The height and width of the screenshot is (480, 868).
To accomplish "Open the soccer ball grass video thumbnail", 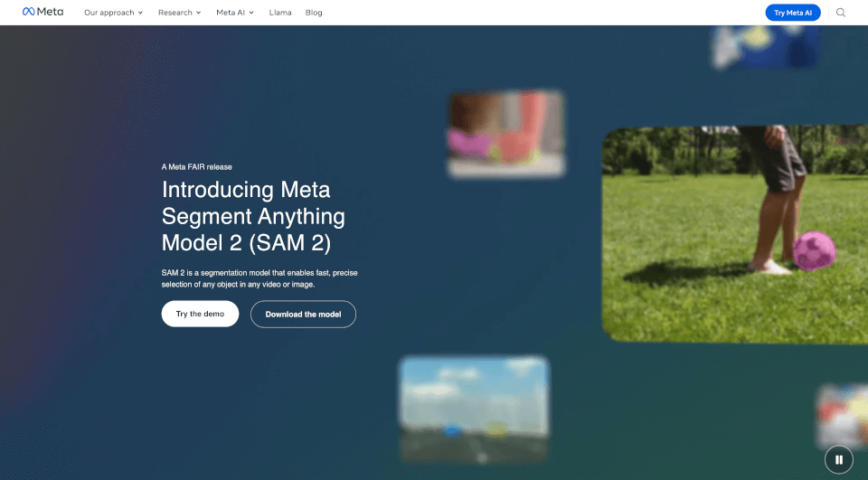I will click(x=734, y=235).
